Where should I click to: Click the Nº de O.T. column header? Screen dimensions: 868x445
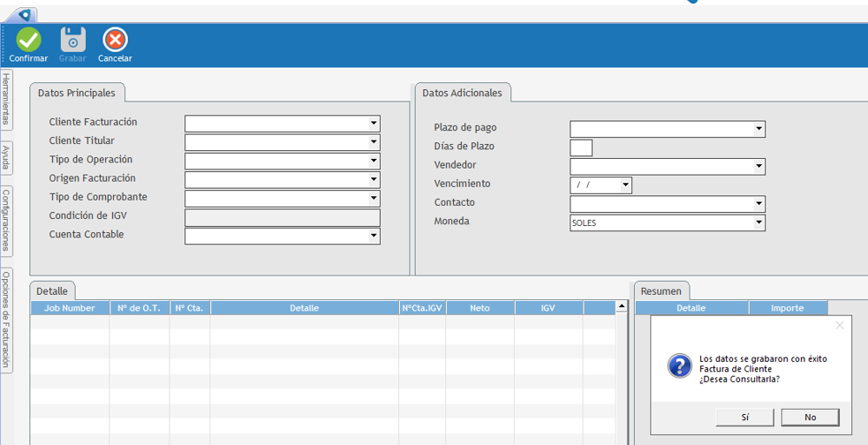coord(140,308)
